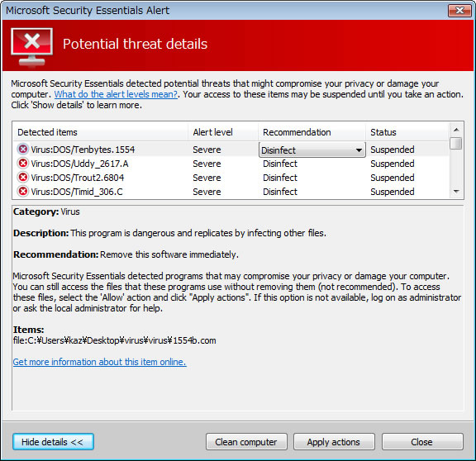Expand the dropdown arrow in the Tenbytes row
476x461 pixels.
pyautogui.click(x=359, y=150)
